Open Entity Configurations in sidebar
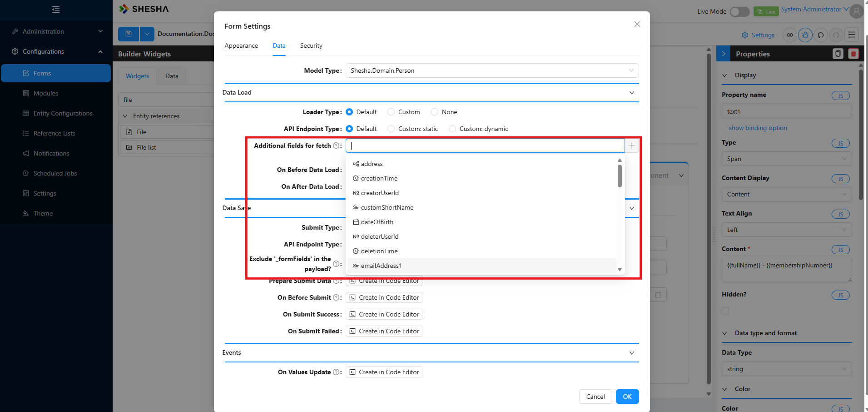The height and width of the screenshot is (412, 868). point(56,113)
